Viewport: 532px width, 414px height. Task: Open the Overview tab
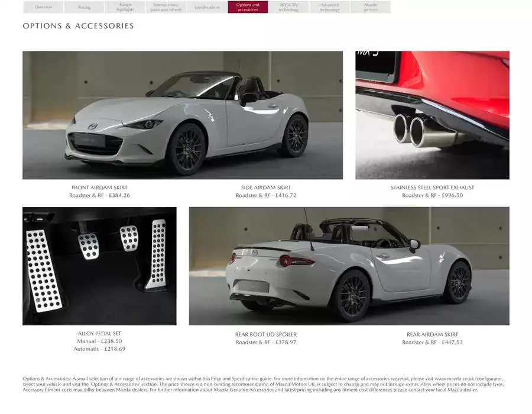click(x=43, y=7)
